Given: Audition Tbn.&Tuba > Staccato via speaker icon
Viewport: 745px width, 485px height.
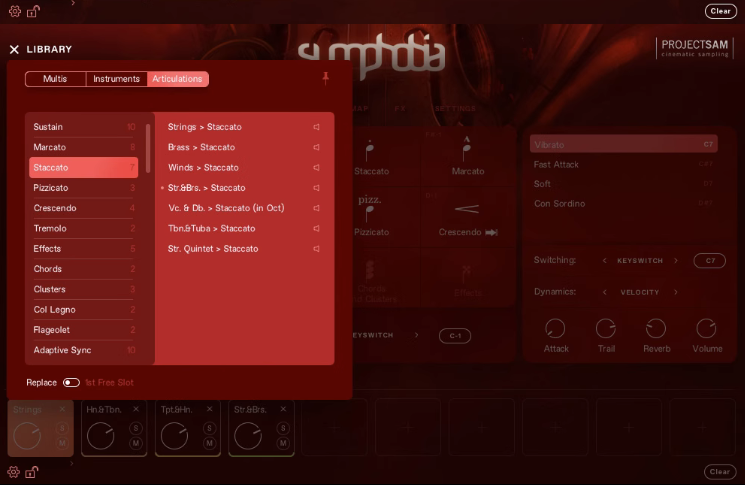Looking at the screenshot, I should coord(316,228).
